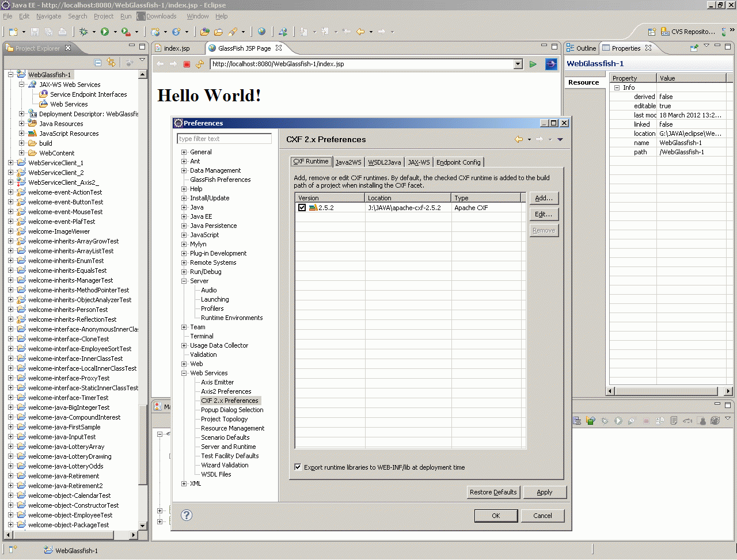Image resolution: width=737 pixels, height=560 pixels.
Task: Expand the General preferences node
Action: click(x=184, y=152)
